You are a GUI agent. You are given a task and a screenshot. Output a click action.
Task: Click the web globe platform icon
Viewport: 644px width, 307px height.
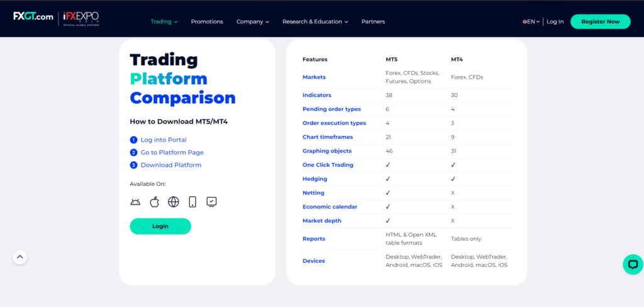coord(174,202)
